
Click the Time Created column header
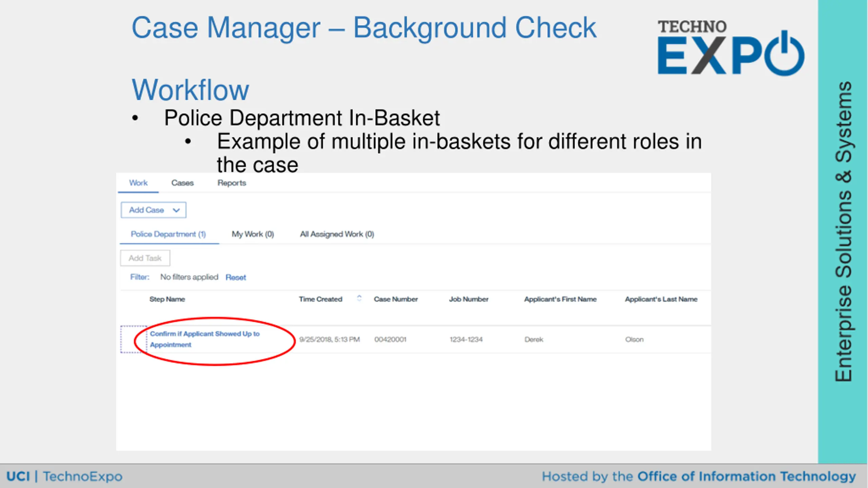(320, 299)
